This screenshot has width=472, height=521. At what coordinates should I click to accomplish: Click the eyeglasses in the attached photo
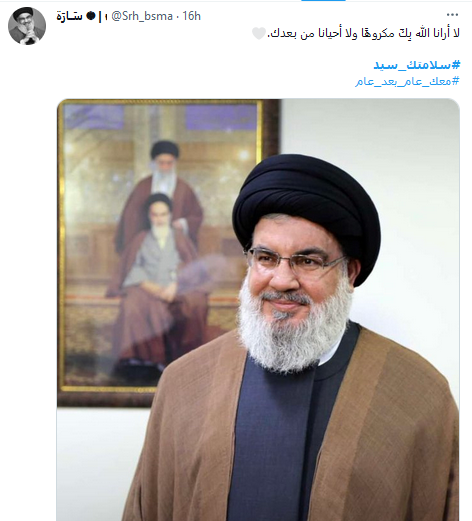tap(296, 260)
